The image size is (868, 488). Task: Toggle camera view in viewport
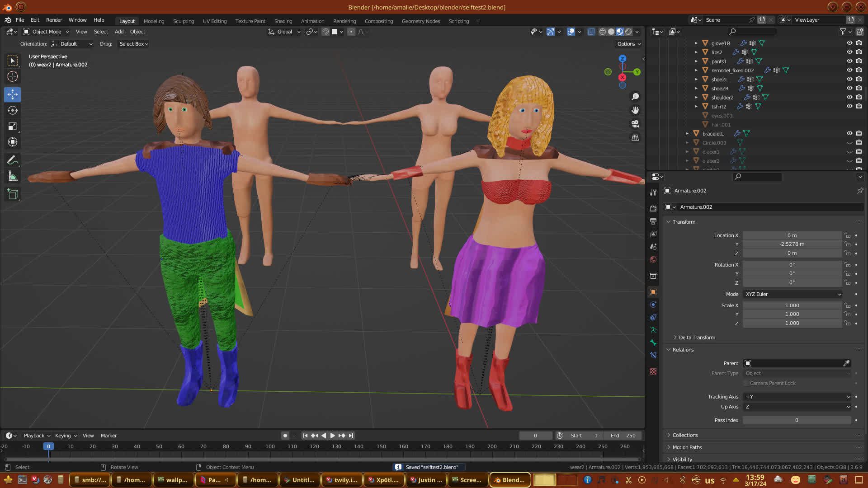635,124
